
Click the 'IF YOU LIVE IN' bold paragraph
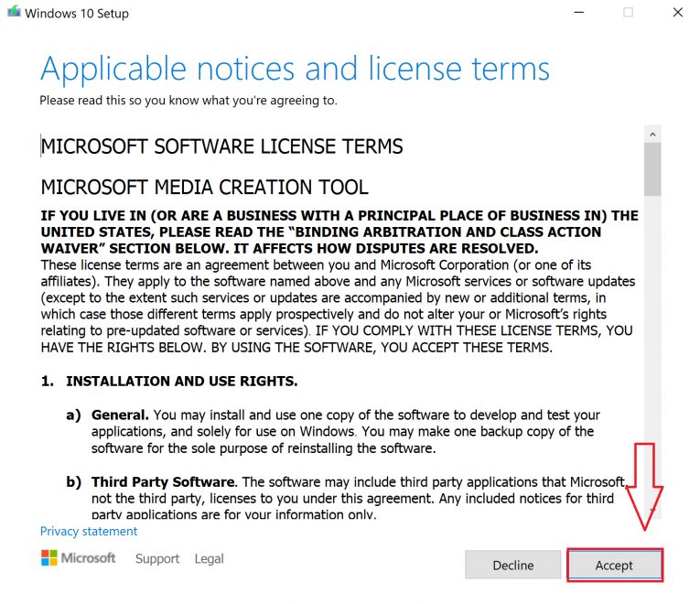coord(339,232)
